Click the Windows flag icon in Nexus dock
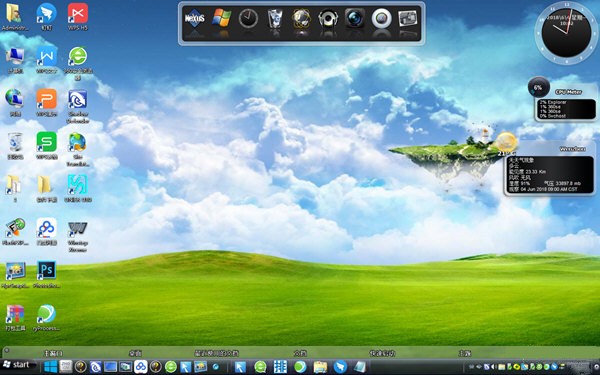This screenshot has width=600, height=375. [222, 18]
